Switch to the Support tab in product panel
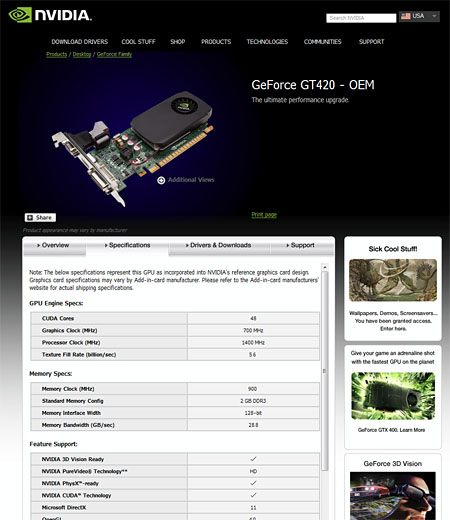The height and width of the screenshot is (520, 450). click(301, 246)
